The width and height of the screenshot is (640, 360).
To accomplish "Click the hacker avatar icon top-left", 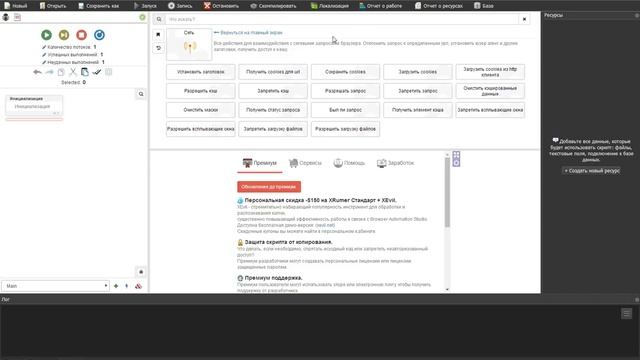I will pos(6,17).
